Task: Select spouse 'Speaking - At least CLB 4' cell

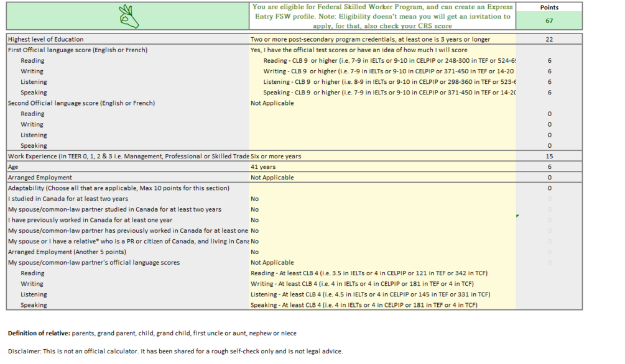Action: [x=382, y=305]
